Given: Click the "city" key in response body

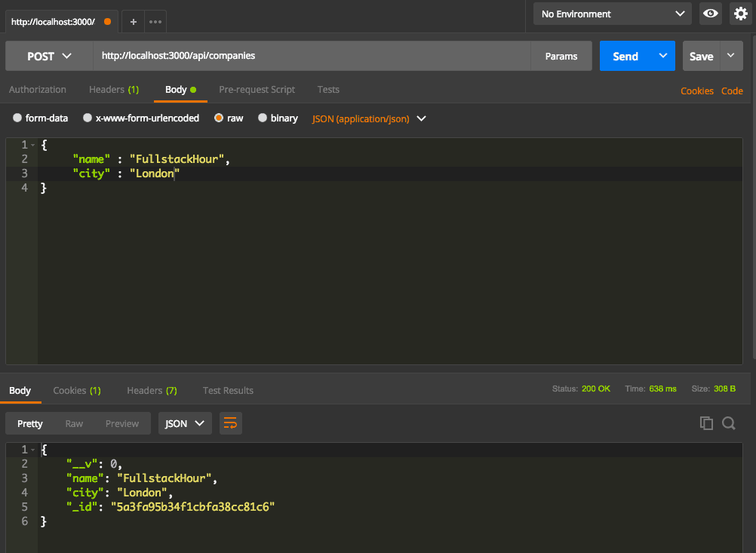Looking at the screenshot, I should (x=85, y=493).
